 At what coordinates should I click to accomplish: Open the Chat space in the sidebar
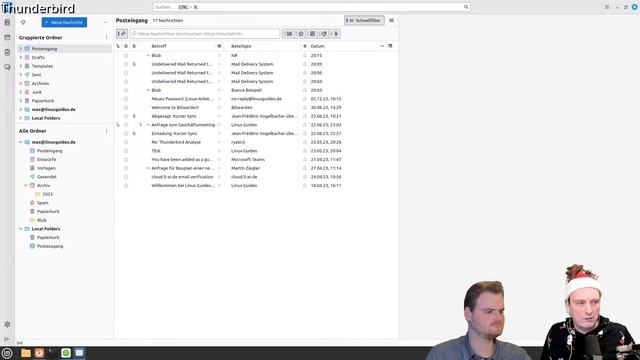coord(7,67)
